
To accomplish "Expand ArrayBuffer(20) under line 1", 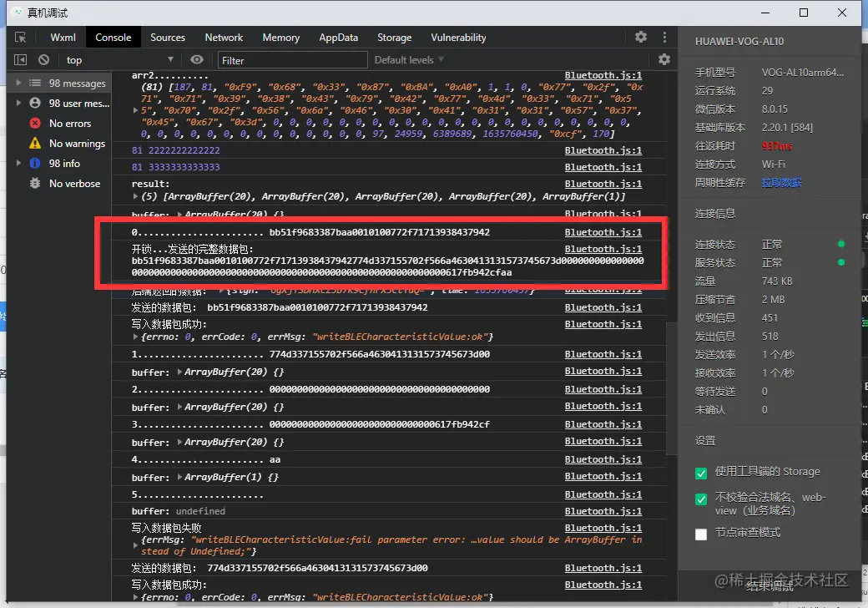I will coord(180,372).
